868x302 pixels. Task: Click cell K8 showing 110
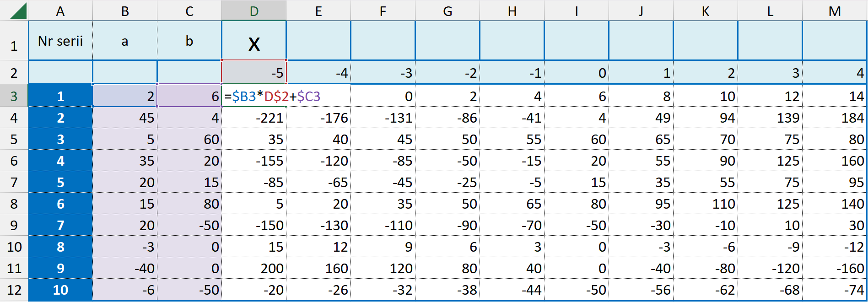click(x=705, y=204)
